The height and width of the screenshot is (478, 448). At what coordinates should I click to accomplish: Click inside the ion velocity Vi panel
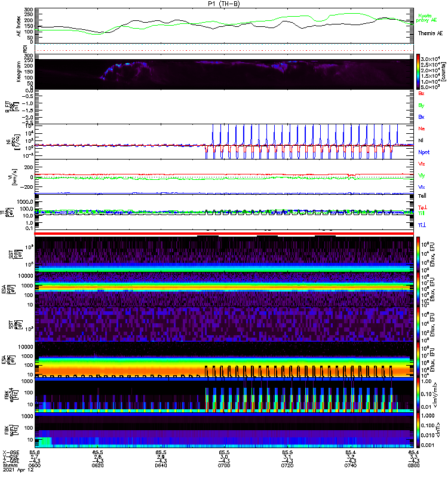click(224, 177)
